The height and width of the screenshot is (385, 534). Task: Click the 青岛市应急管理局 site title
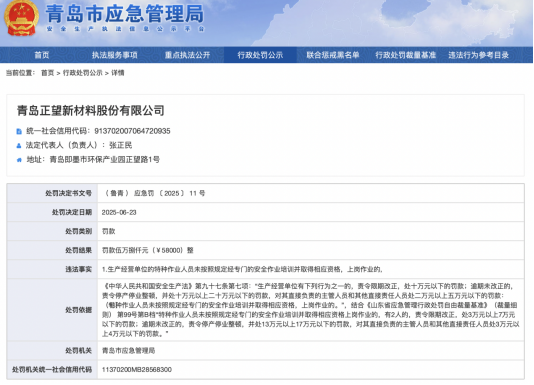tap(125, 14)
